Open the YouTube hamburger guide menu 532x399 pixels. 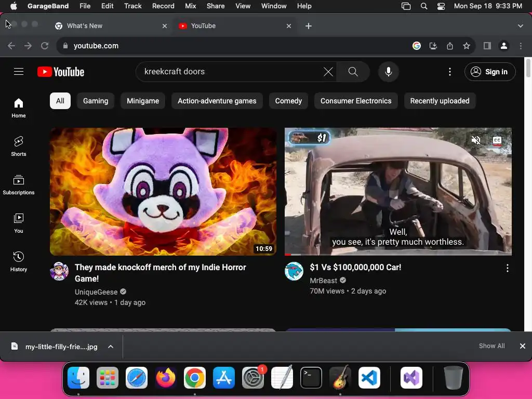point(19,72)
